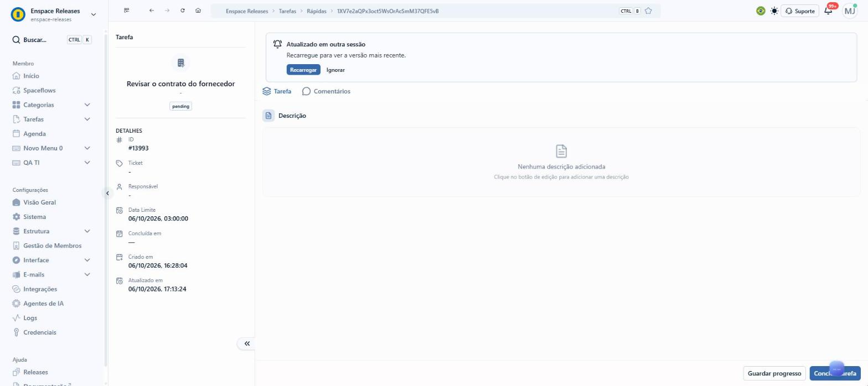This screenshot has height=386, width=868.
Task: Expand the E-mails chevron
Action: pos(87,274)
